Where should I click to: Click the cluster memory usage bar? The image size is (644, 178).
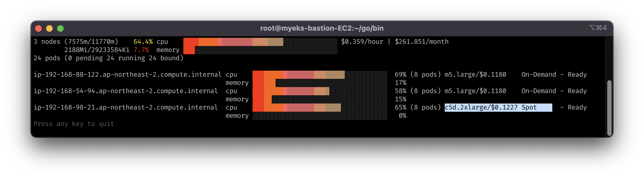260,50
